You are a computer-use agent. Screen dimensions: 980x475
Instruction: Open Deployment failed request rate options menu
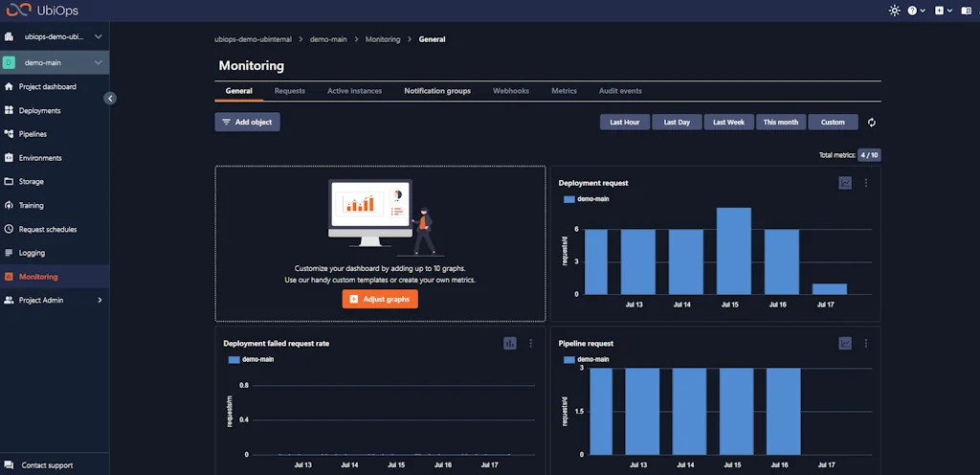coord(530,343)
